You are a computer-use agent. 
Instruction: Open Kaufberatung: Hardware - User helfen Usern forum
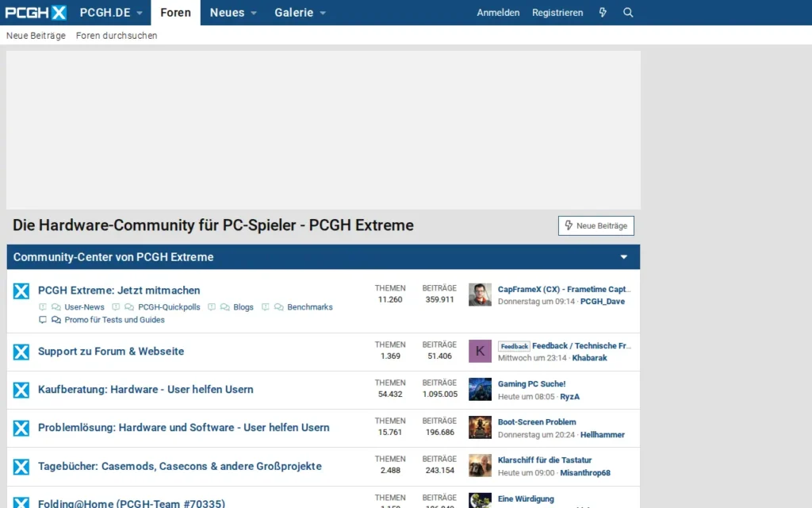(146, 389)
